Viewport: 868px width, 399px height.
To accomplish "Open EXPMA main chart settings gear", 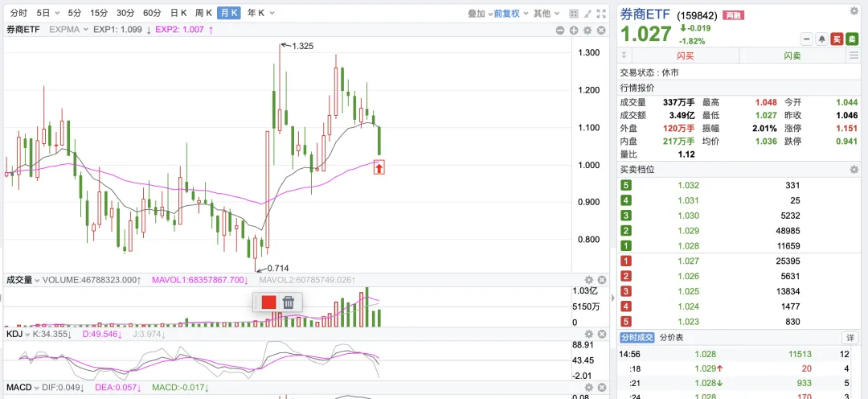I will click(588, 31).
